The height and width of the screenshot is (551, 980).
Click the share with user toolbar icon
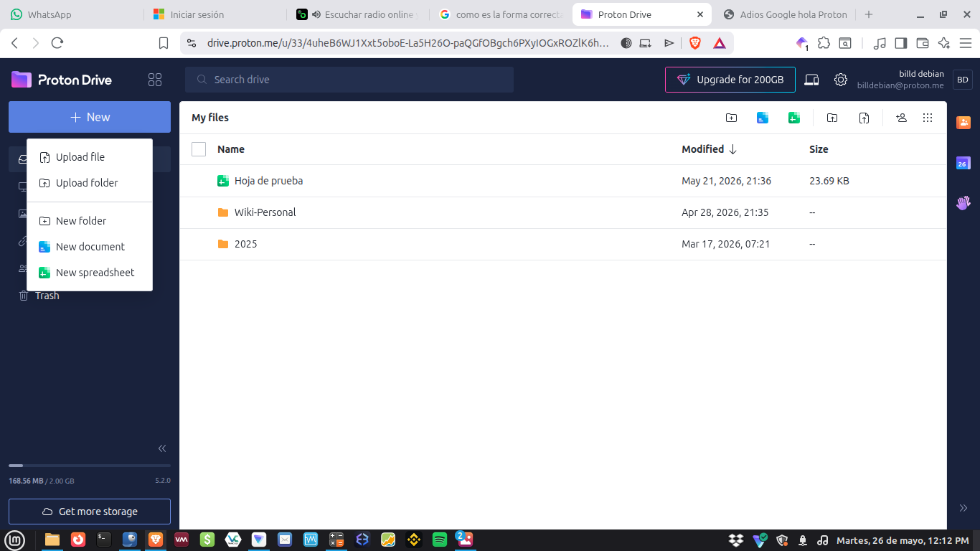902,118
